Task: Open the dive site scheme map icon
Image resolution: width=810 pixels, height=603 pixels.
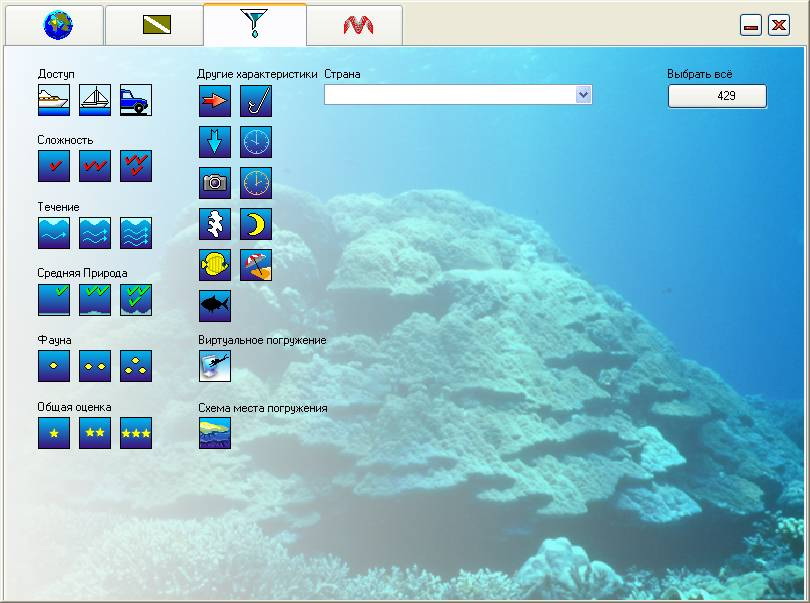Action: 215,433
